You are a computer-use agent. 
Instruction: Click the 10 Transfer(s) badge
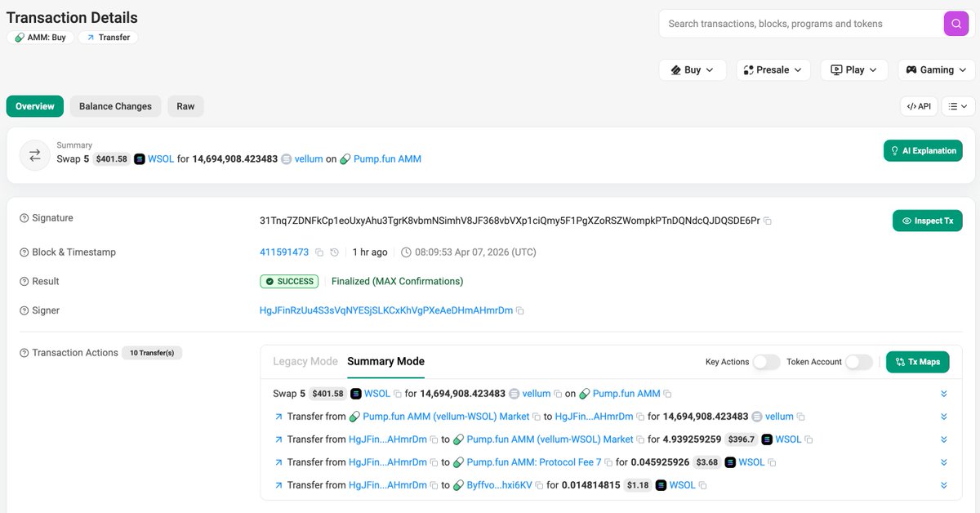pos(152,354)
